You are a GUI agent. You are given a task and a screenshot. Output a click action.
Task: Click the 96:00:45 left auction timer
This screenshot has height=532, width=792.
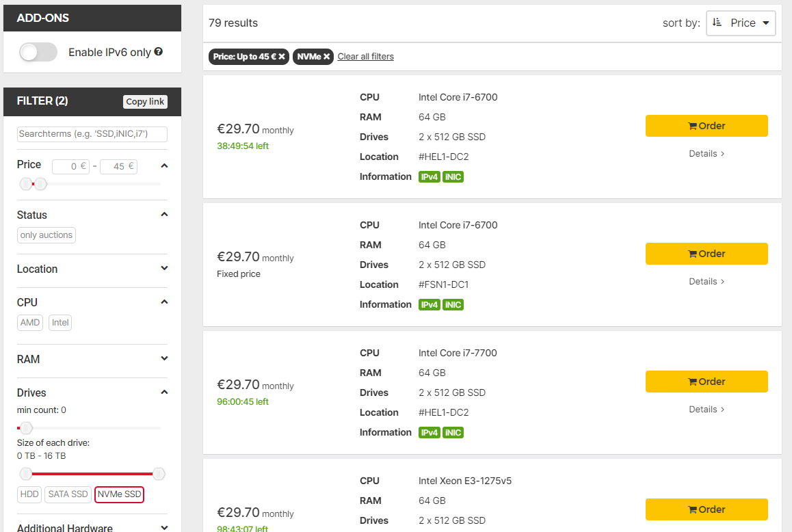point(243,401)
